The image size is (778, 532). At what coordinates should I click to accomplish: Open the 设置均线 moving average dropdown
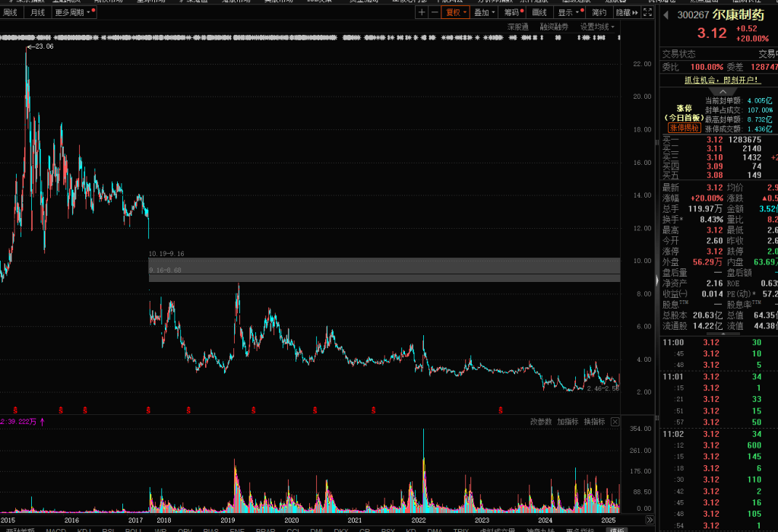click(x=597, y=27)
